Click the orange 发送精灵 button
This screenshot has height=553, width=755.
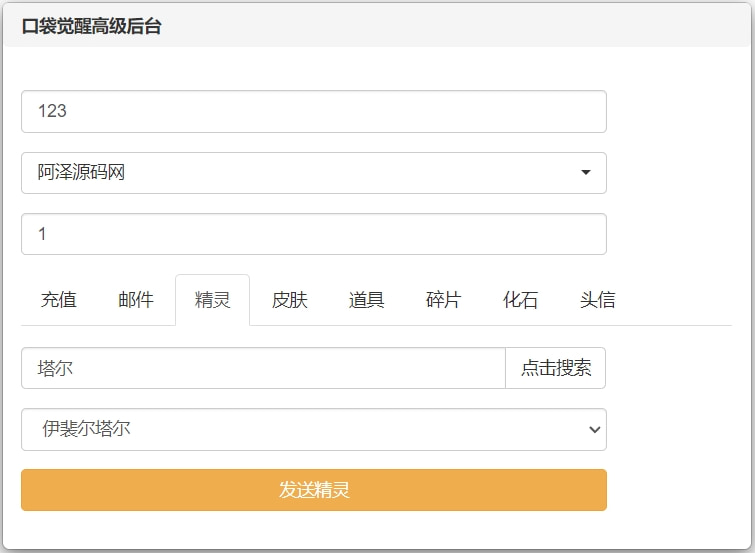click(x=313, y=490)
